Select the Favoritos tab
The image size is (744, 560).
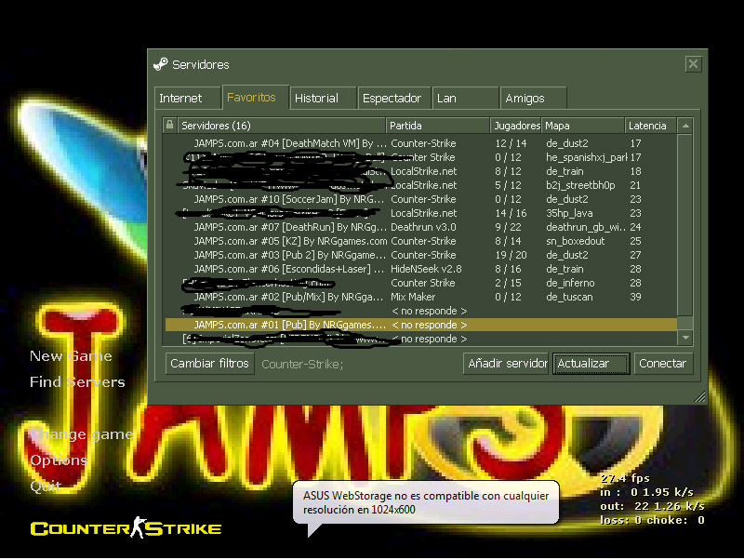[x=255, y=98]
